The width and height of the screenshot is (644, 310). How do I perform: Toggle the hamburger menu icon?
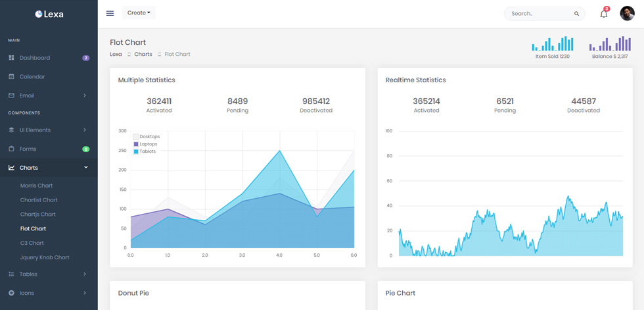[x=110, y=13]
